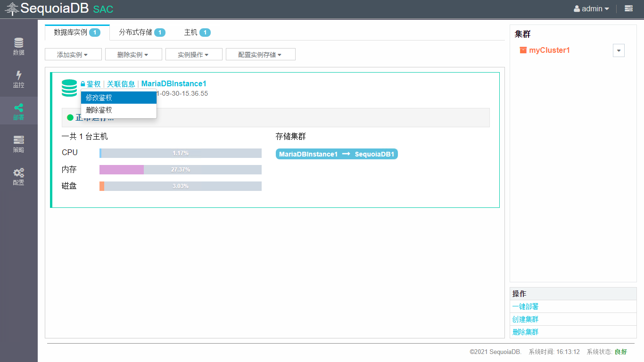The height and width of the screenshot is (362, 644).
Task: Open the Deploy share icon
Action: (x=18, y=111)
